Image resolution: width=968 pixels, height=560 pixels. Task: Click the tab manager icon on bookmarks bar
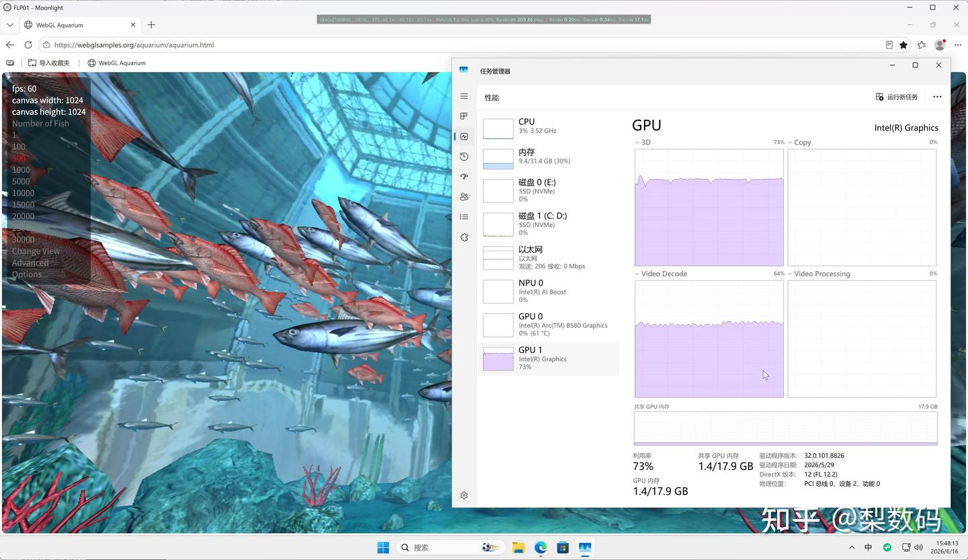tap(9, 63)
